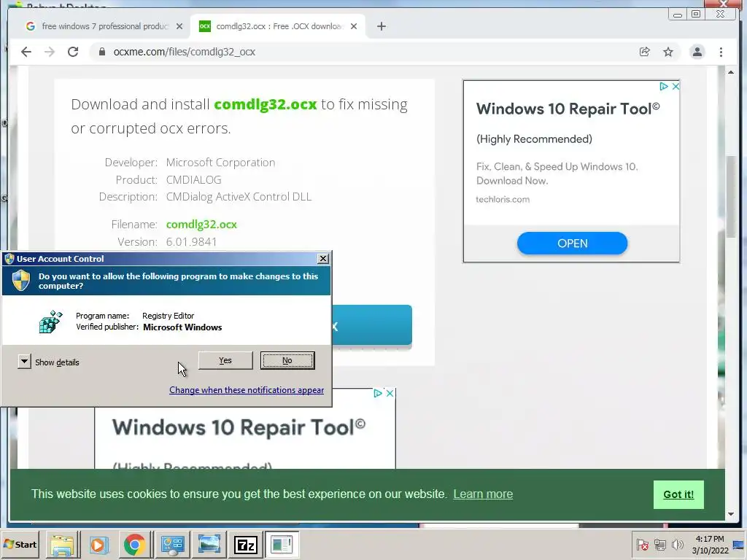
Task: Open Windows Explorer from taskbar
Action: [x=63, y=544]
